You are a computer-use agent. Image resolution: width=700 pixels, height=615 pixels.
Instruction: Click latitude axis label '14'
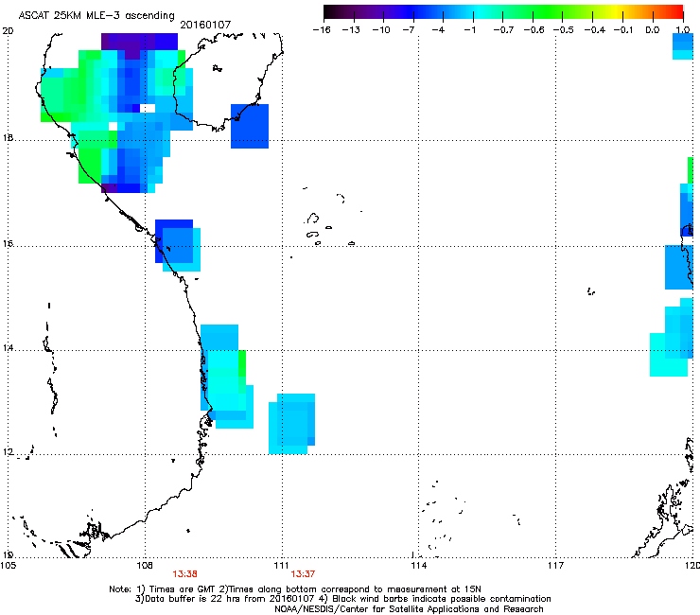tap(8, 347)
